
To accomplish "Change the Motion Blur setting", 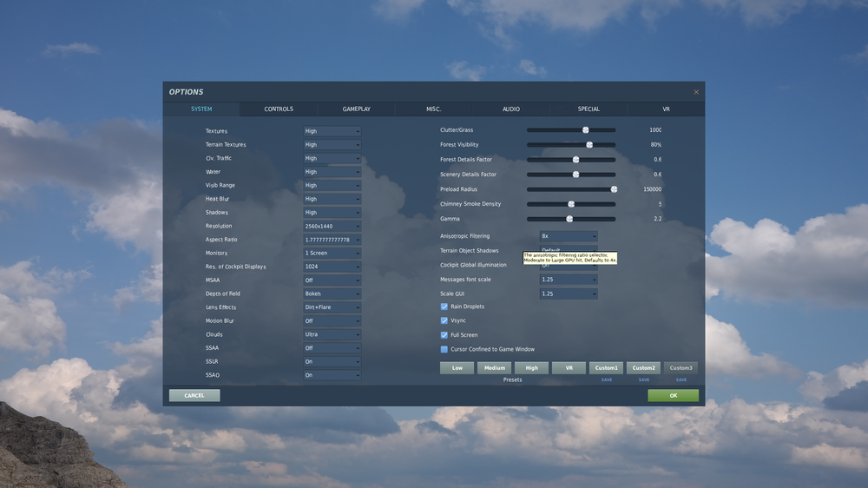I will (332, 320).
